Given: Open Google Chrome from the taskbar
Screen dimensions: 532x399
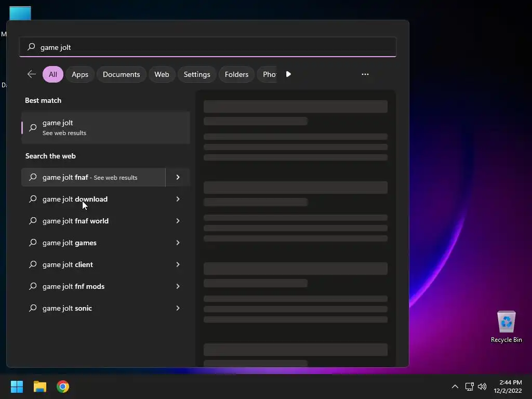Looking at the screenshot, I should (x=63, y=387).
